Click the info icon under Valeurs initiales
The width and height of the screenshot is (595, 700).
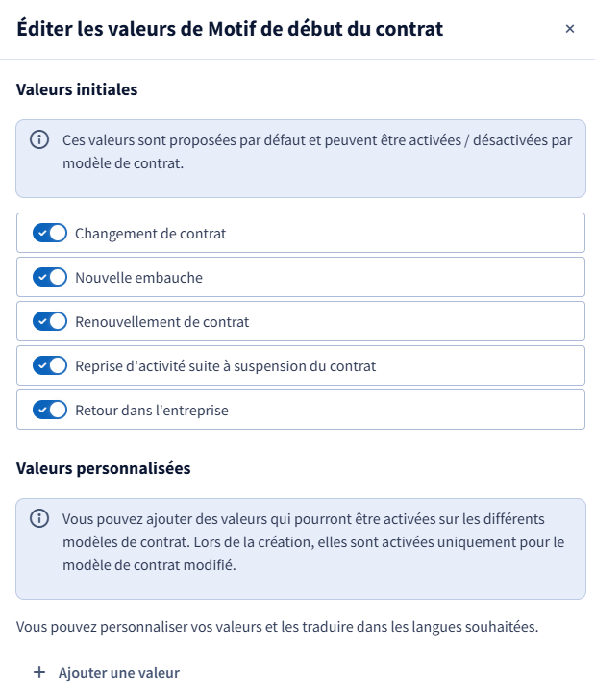tap(39, 139)
